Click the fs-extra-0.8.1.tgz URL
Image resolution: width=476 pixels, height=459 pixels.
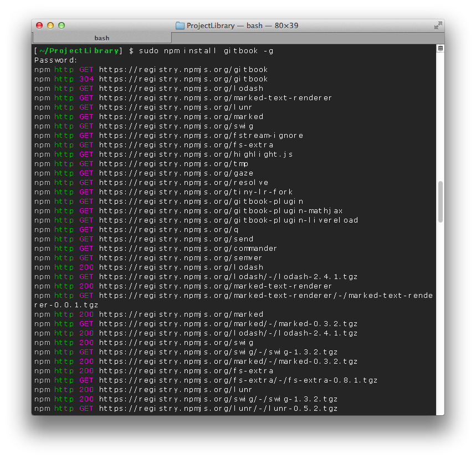point(238,380)
